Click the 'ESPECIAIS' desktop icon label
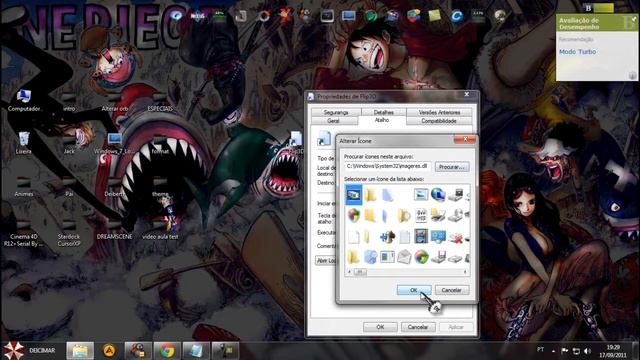Image resolution: width=640 pixels, height=360 pixels. point(160,109)
